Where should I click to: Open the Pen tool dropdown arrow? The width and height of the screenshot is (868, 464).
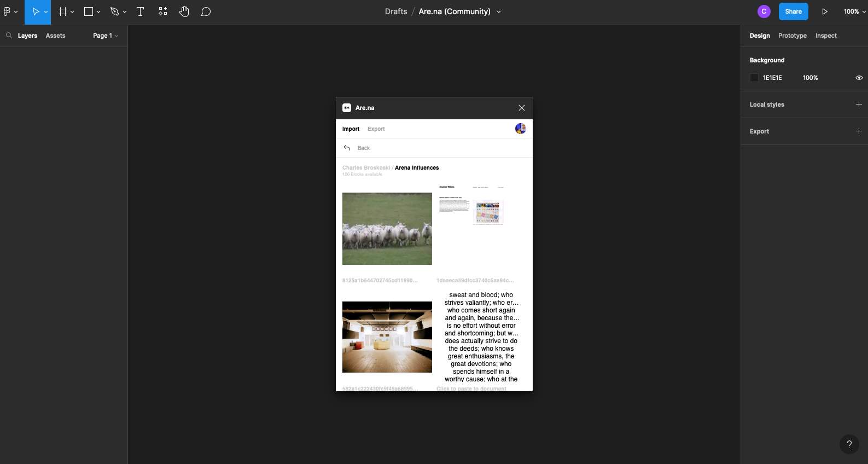pos(125,11)
